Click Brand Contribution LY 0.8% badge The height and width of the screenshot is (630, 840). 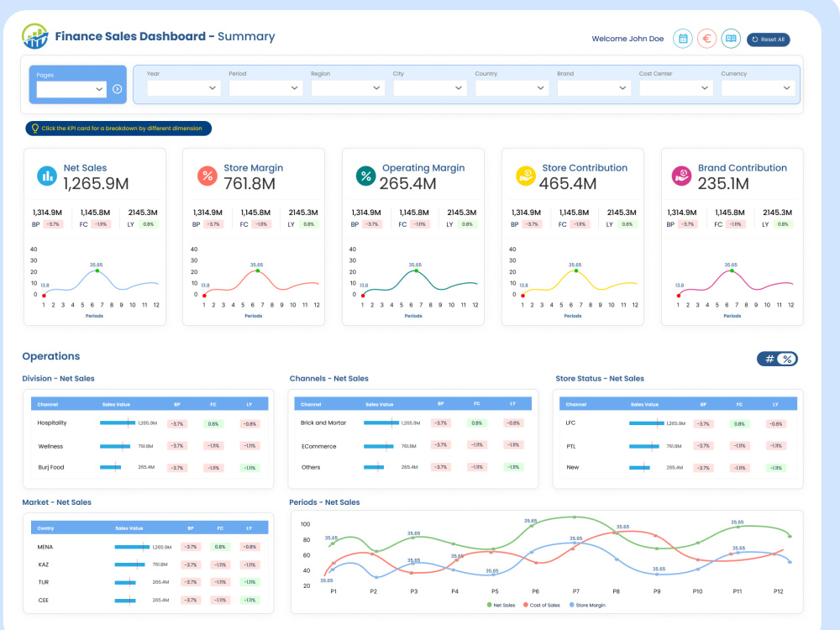click(783, 224)
